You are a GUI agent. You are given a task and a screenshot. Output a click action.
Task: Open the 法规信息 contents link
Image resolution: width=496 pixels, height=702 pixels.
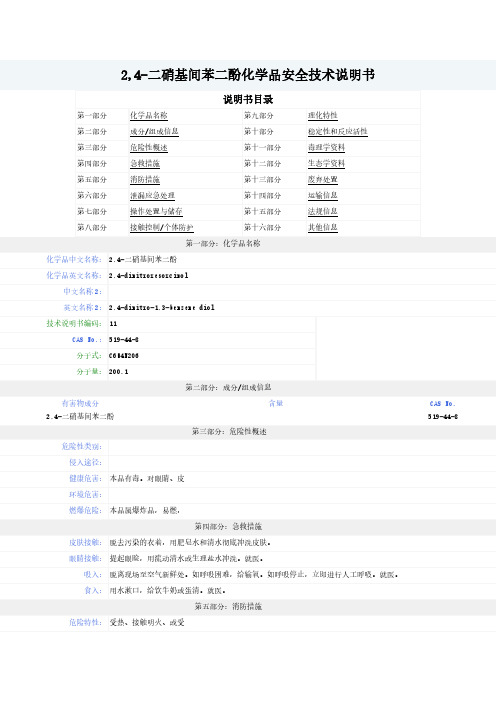323,211
